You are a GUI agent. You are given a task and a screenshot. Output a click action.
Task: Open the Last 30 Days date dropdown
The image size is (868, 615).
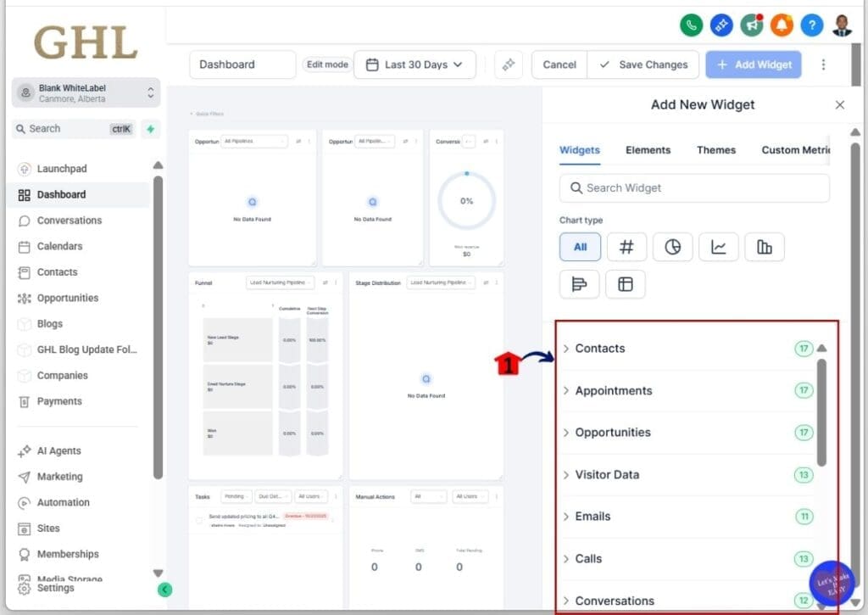(x=415, y=64)
